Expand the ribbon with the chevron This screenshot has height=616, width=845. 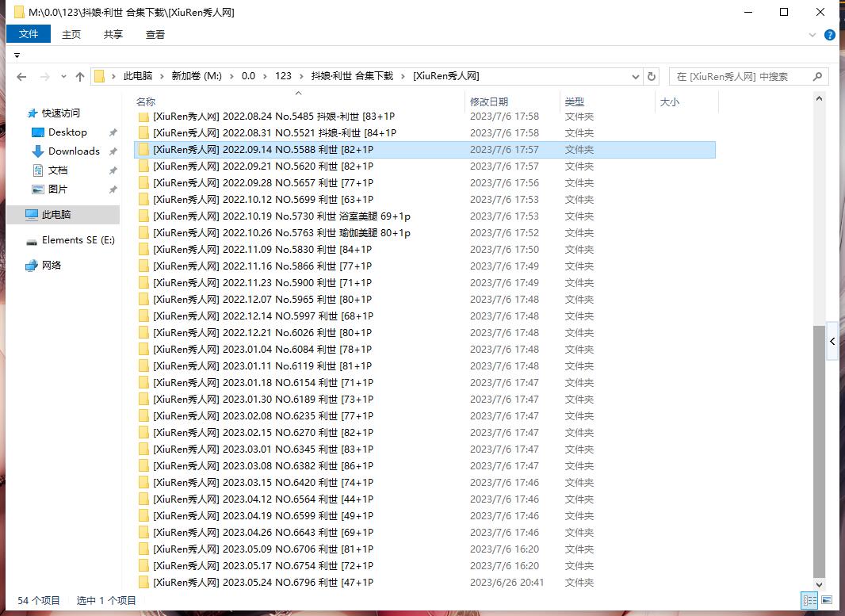812,35
